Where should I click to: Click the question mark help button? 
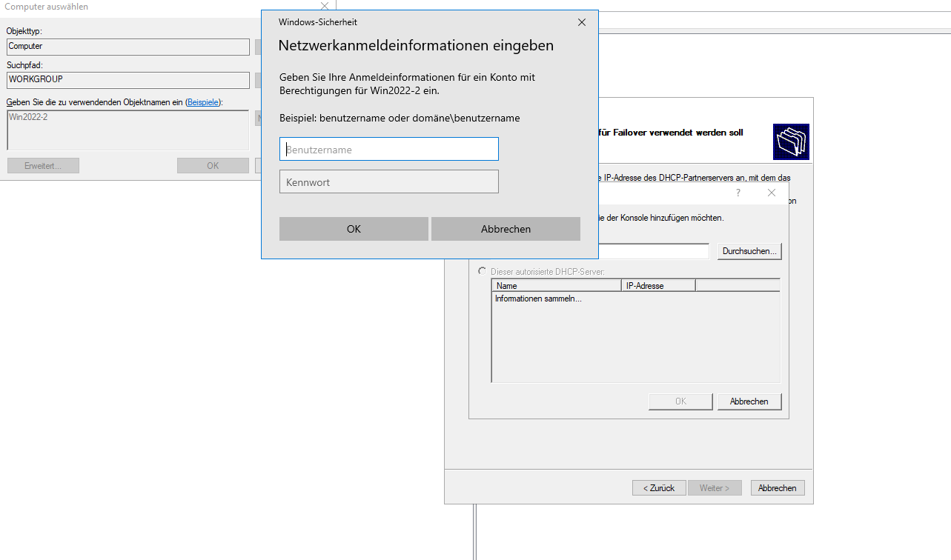click(738, 193)
